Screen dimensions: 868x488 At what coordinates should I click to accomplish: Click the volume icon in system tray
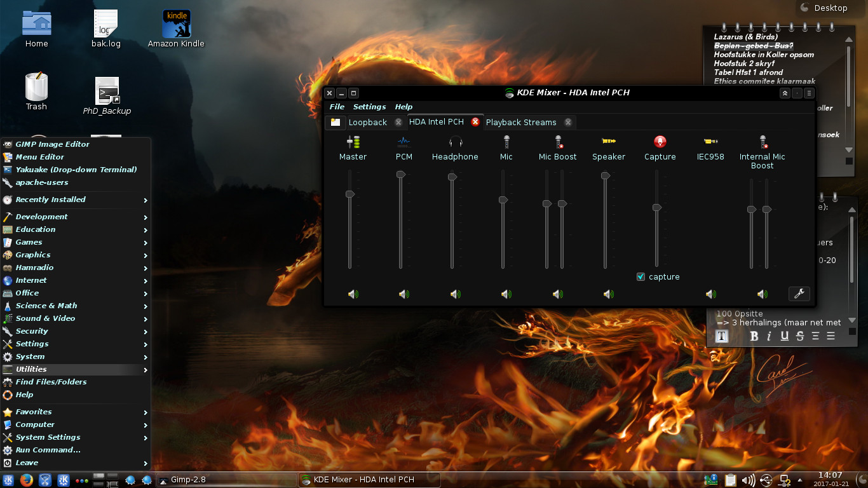click(x=748, y=480)
